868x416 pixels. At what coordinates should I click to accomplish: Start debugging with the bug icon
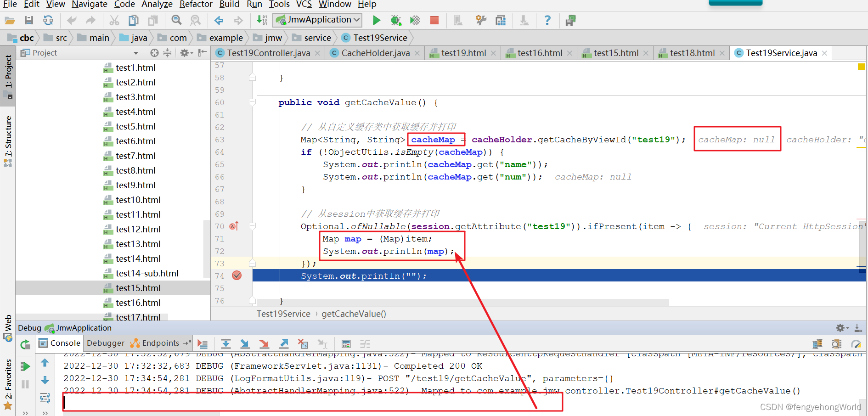pyautogui.click(x=396, y=20)
